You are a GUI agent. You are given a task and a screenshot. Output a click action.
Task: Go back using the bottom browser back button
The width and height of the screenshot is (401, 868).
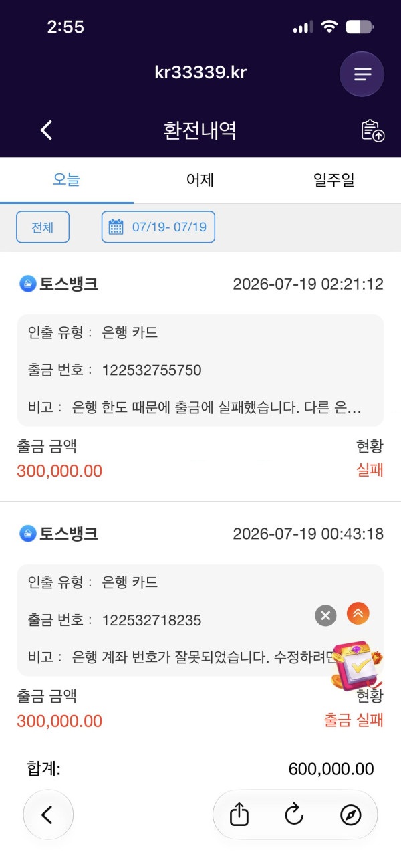coord(48,815)
